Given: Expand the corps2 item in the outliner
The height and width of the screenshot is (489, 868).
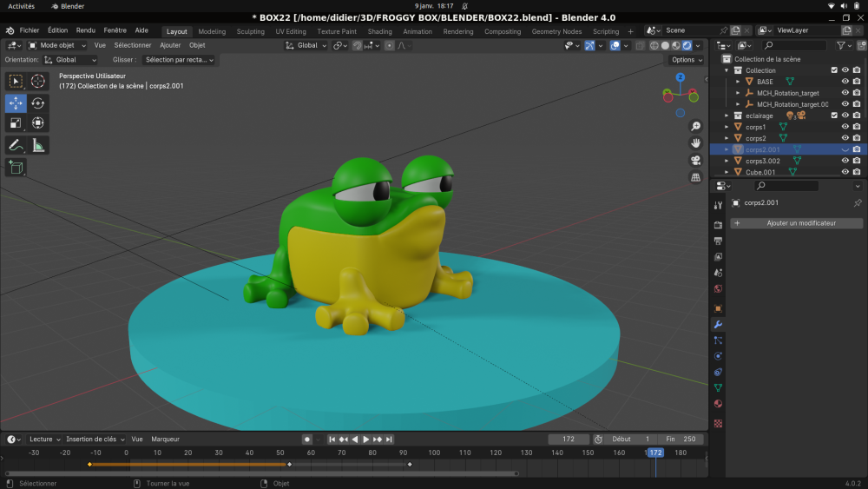Looking at the screenshot, I should pyautogui.click(x=727, y=138).
